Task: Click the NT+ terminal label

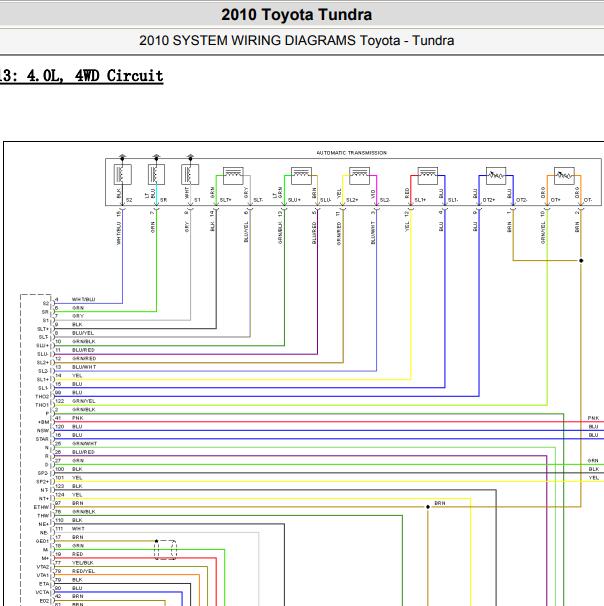Action: coord(44,499)
